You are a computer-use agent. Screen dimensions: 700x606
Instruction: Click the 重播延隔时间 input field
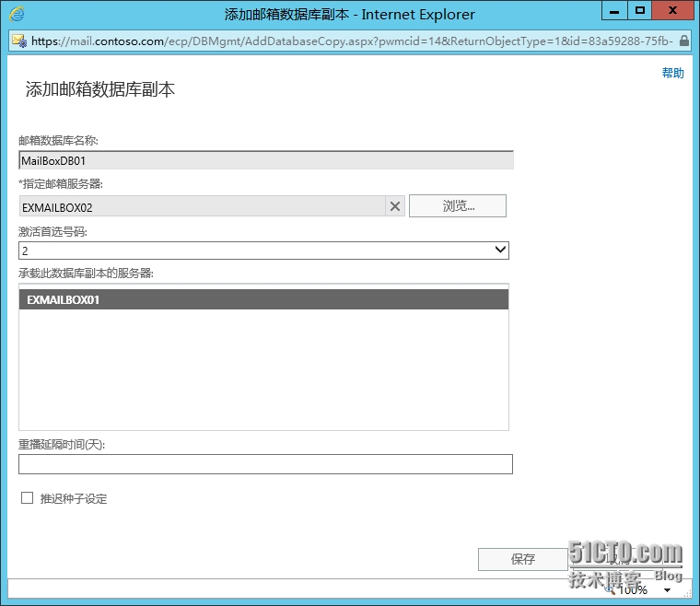265,464
